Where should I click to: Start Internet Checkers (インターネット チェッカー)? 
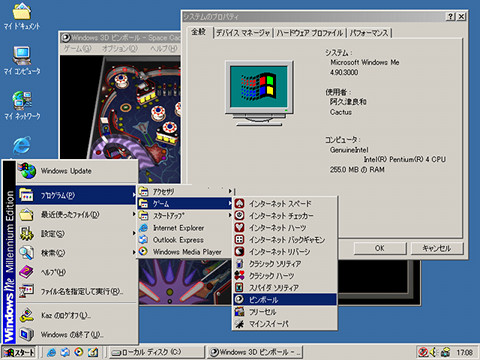[285, 215]
